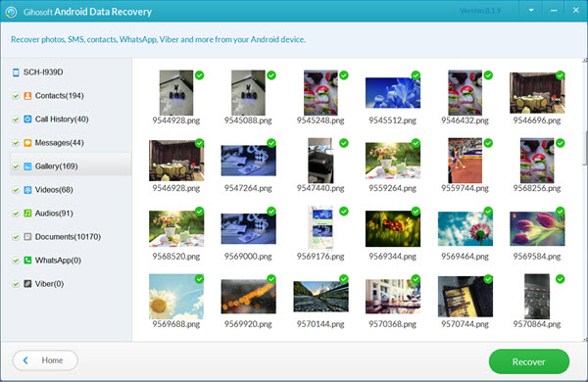588x382 pixels.
Task: Click the Contacts orange person icon
Action: [x=27, y=96]
